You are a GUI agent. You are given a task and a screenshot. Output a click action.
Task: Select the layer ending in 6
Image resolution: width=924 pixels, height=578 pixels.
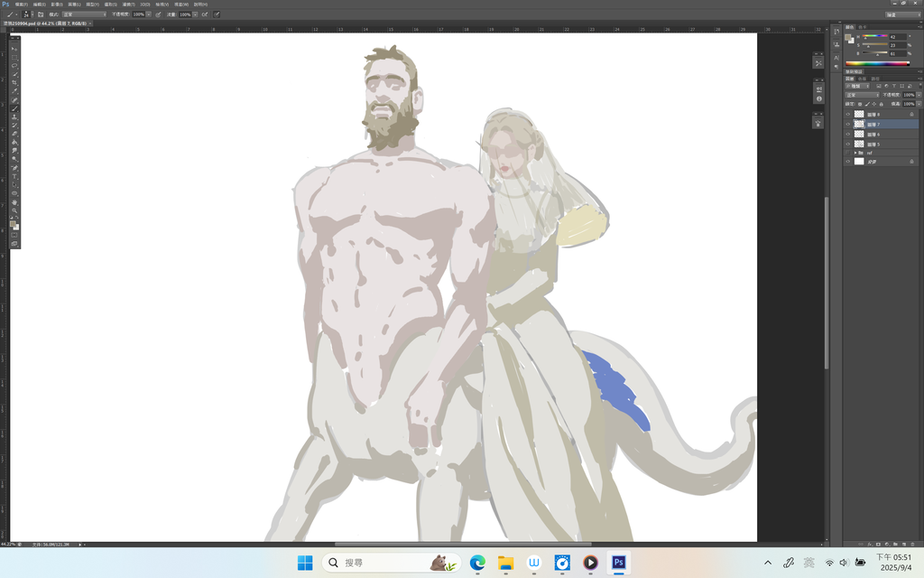click(882, 134)
